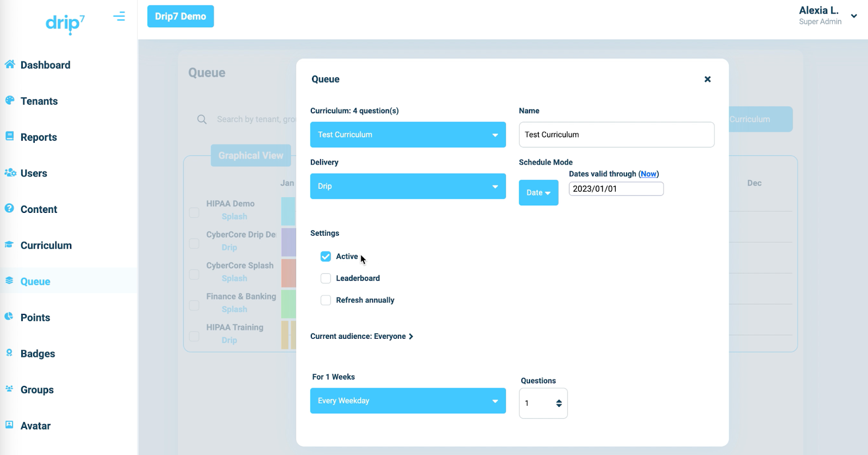Image resolution: width=868 pixels, height=455 pixels.
Task: Click the drip7 logo
Action: (x=65, y=23)
